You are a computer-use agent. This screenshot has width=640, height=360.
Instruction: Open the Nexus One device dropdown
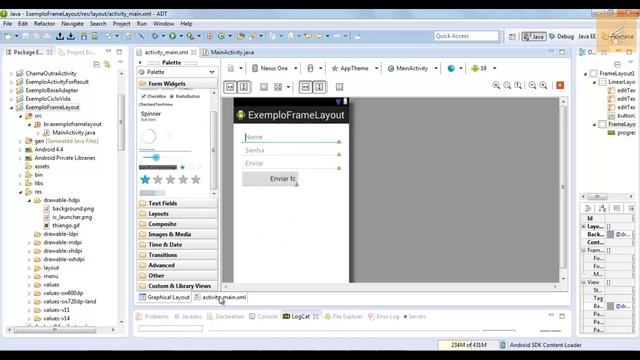[274, 68]
